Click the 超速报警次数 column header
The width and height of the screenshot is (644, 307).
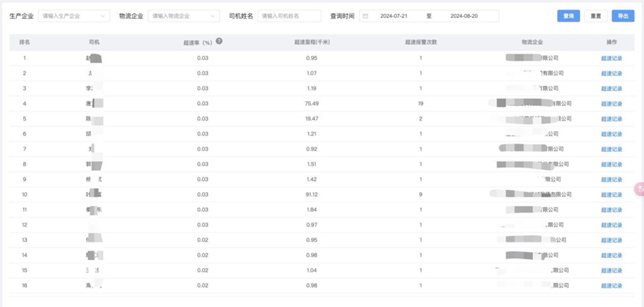click(x=421, y=42)
